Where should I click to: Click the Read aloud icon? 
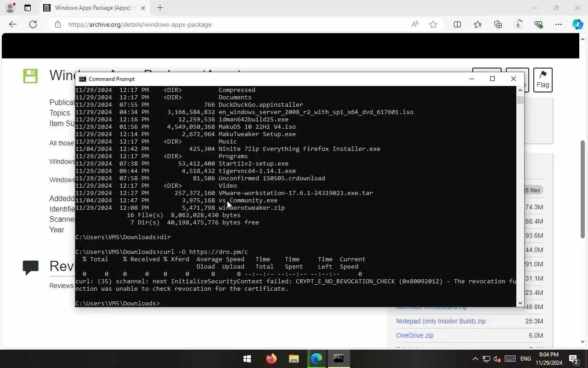(x=415, y=24)
